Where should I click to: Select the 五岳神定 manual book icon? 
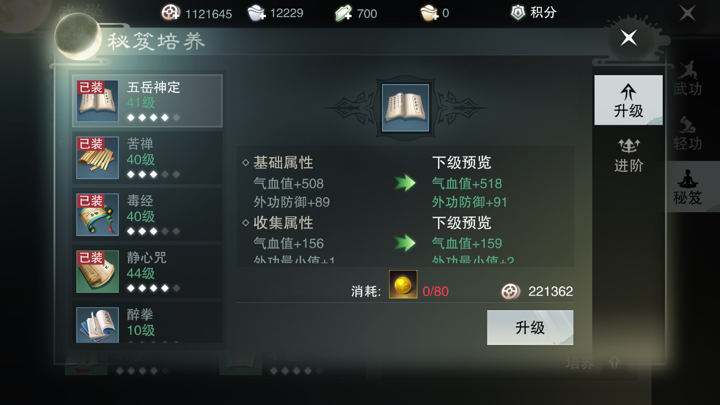(97, 101)
